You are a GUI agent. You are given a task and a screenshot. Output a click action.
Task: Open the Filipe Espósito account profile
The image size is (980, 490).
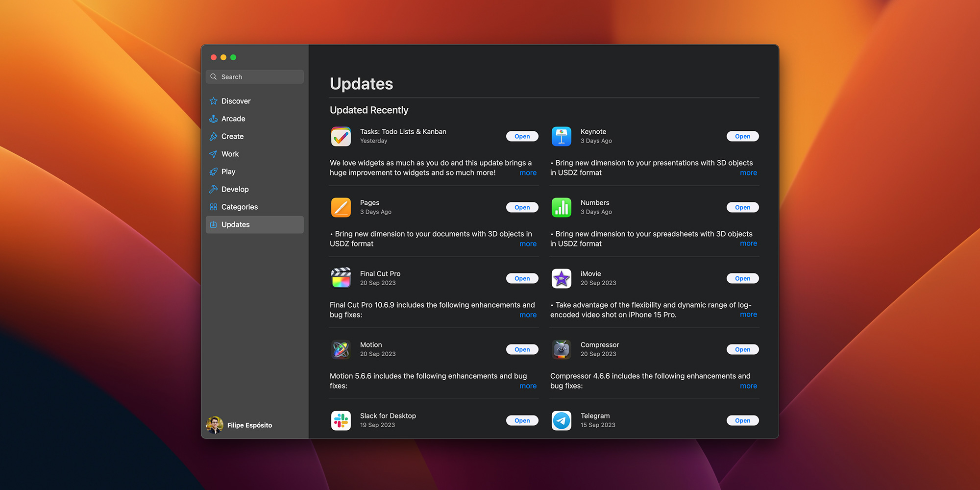tap(240, 425)
